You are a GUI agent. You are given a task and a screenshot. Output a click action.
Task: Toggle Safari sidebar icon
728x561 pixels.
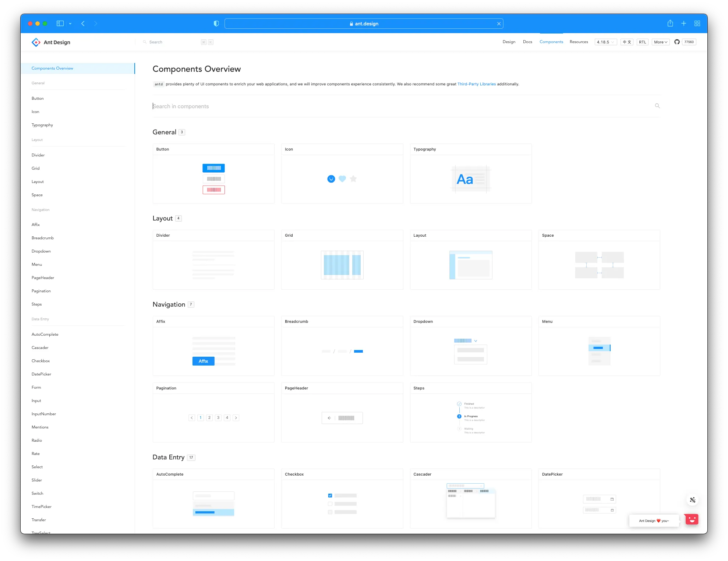pos(60,24)
